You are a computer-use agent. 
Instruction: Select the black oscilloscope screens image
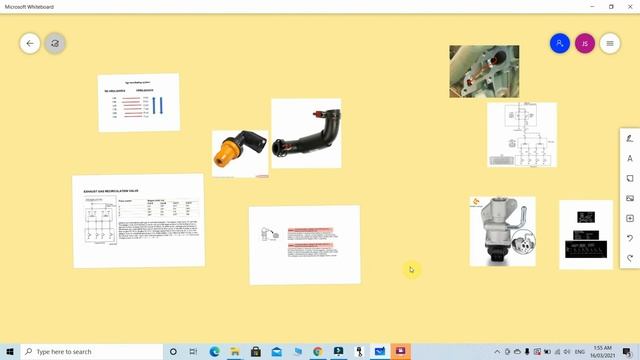coord(586,235)
